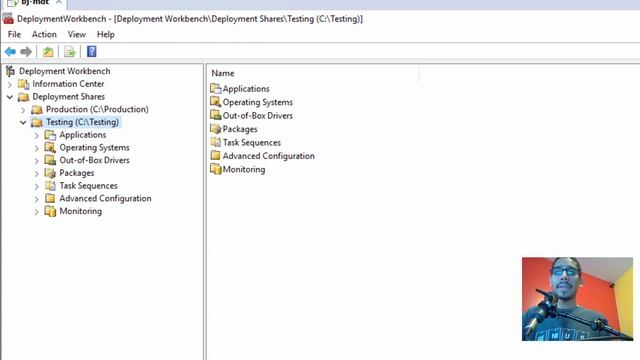The width and height of the screenshot is (640, 360).
Task: Collapse the Testing (C:\Testing) share
Action: 23,122
